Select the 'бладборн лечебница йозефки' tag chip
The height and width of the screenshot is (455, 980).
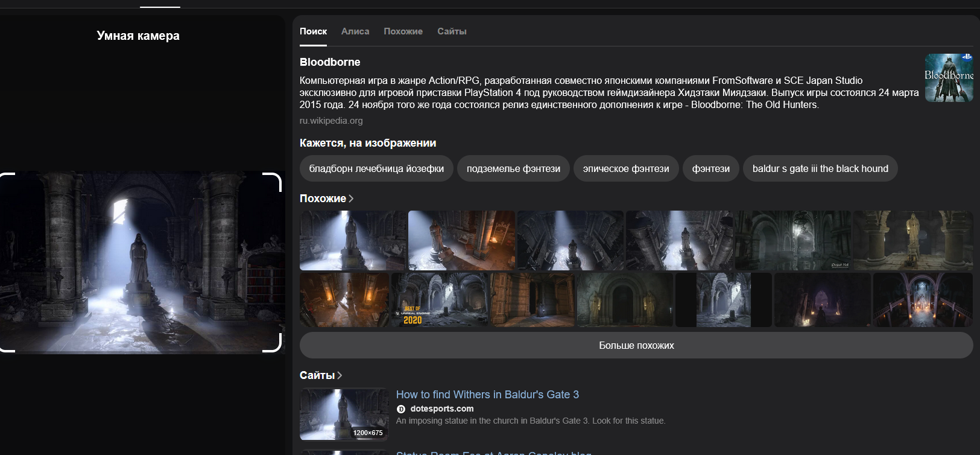tap(376, 168)
